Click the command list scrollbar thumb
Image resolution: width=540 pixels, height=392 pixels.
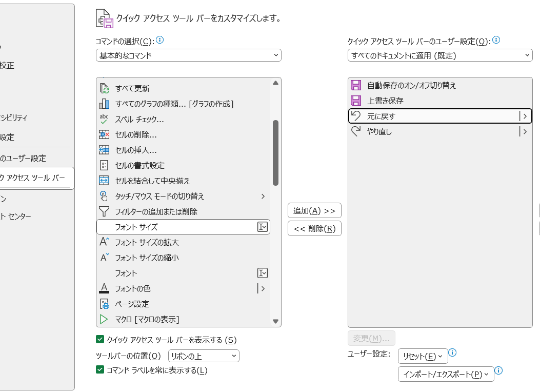(275, 152)
